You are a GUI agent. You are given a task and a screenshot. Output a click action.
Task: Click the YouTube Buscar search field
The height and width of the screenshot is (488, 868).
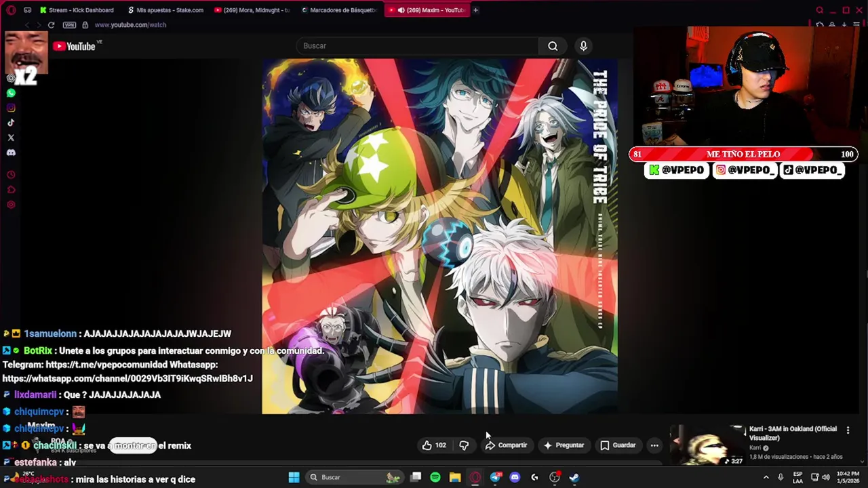click(x=417, y=46)
